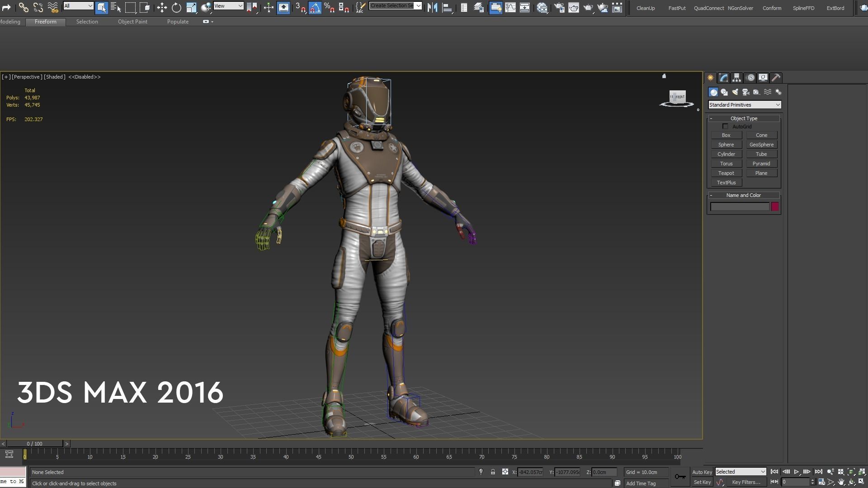Click the TextPlus primitive button

click(x=726, y=183)
